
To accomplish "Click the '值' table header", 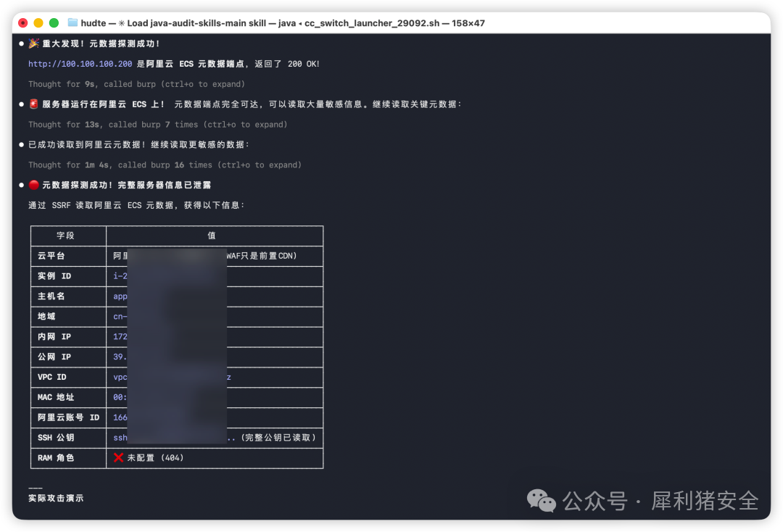I will pyautogui.click(x=212, y=236).
